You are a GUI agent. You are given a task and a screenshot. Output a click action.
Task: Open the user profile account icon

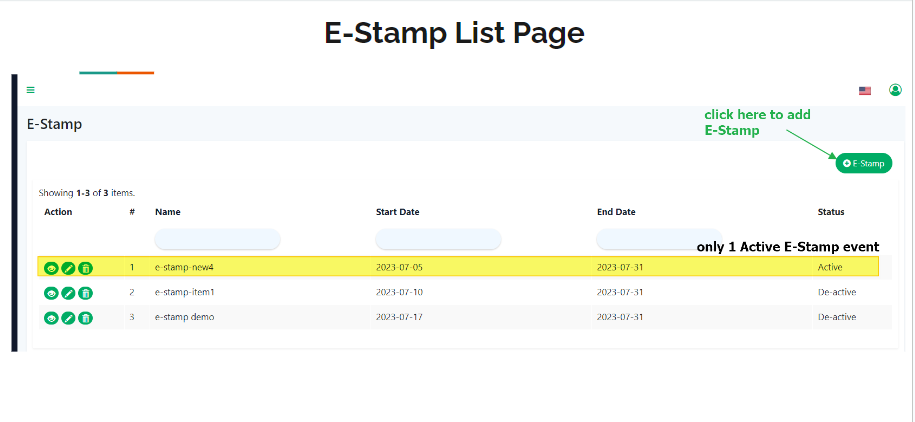point(895,90)
